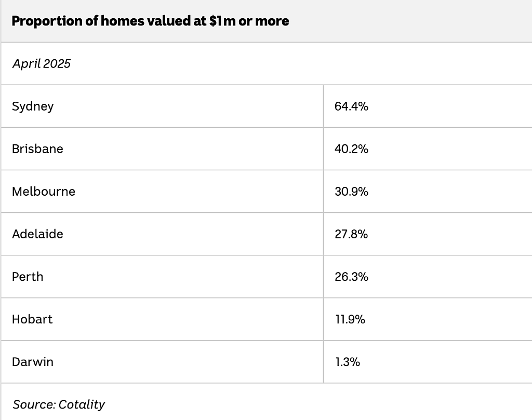The image size is (532, 420).
Task: Click the word Cotality in the source line
Action: coord(82,404)
